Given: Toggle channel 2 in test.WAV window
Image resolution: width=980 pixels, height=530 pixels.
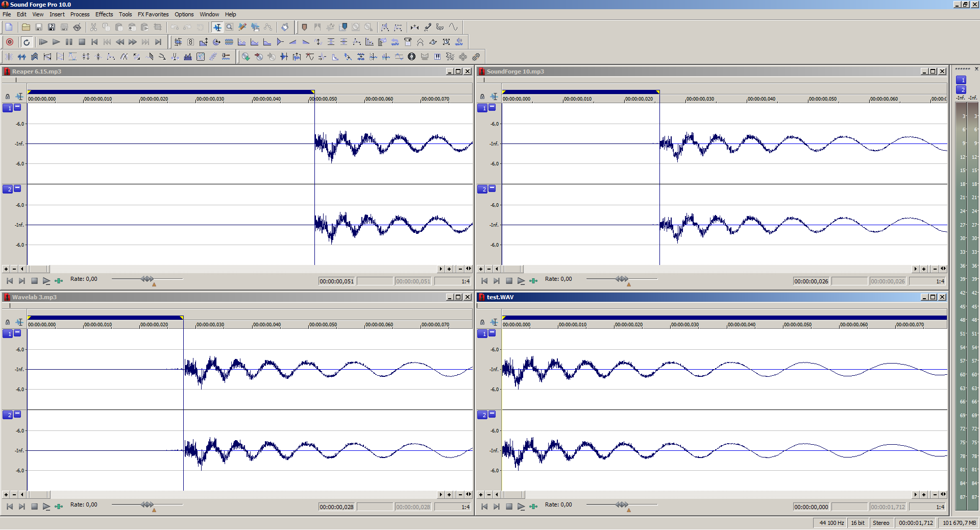Looking at the screenshot, I should coord(482,415).
